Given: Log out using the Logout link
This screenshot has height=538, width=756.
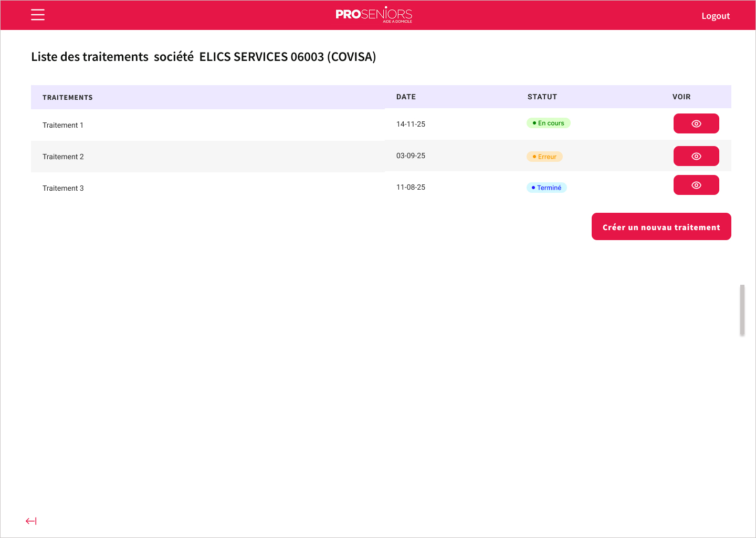Looking at the screenshot, I should coord(715,16).
